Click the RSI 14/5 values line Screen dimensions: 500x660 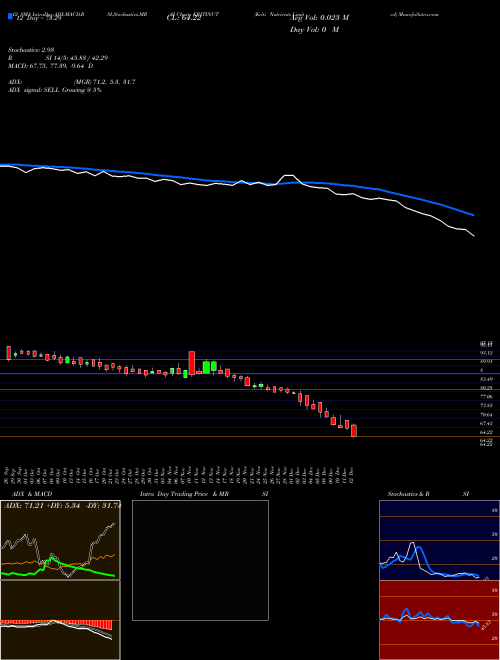pos(58,58)
